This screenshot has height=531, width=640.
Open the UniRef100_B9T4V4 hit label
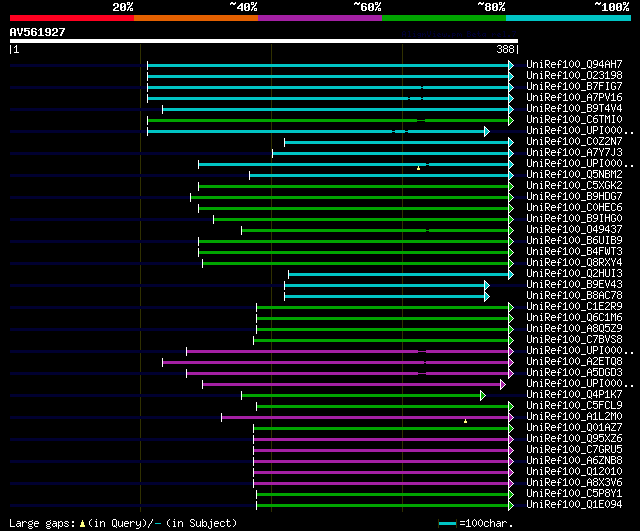click(574, 109)
